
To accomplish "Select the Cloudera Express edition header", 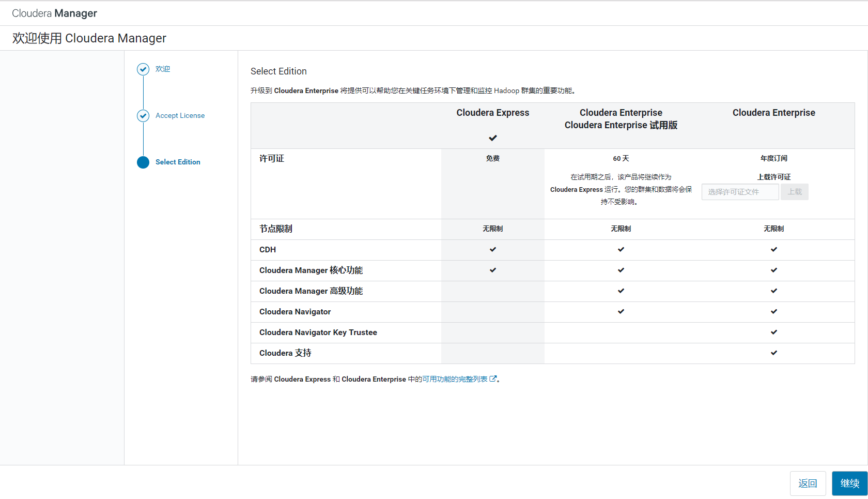I will click(493, 113).
